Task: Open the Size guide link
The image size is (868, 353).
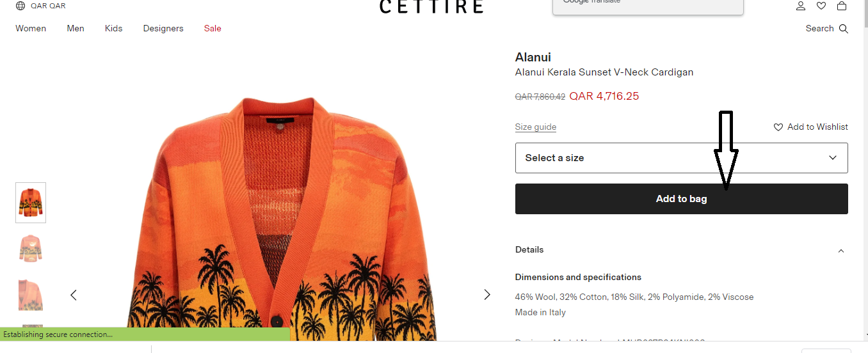Action: pyautogui.click(x=536, y=127)
